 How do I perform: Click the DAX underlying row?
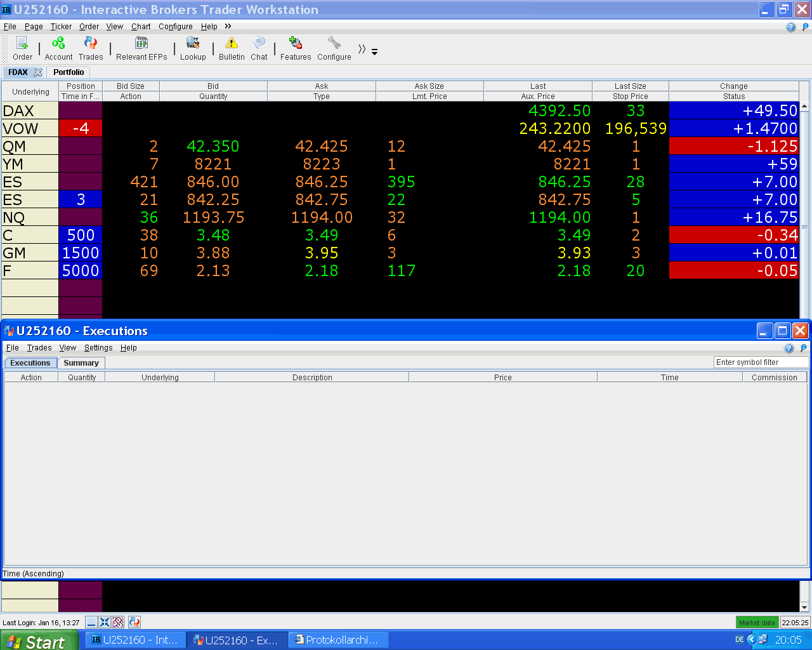[x=30, y=110]
